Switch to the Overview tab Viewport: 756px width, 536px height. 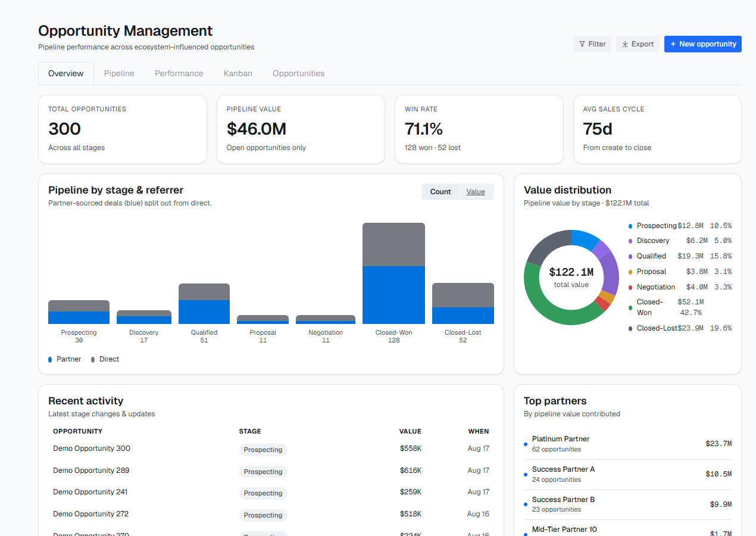point(66,73)
